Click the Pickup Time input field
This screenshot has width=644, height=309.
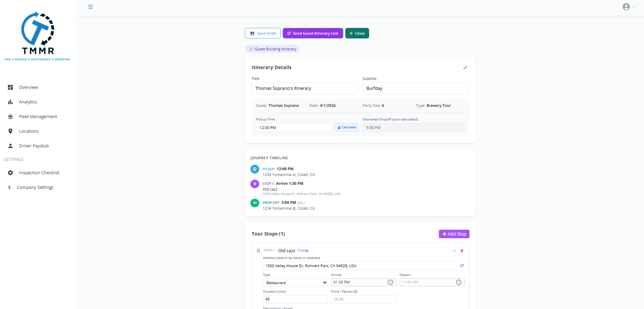coord(294,128)
